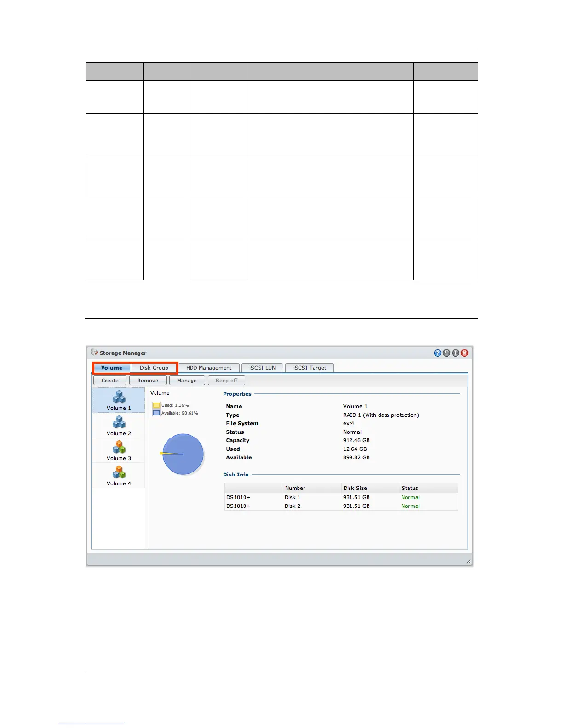Click the Normal status for Disk 2
The image size is (563, 728).
pyautogui.click(x=411, y=506)
